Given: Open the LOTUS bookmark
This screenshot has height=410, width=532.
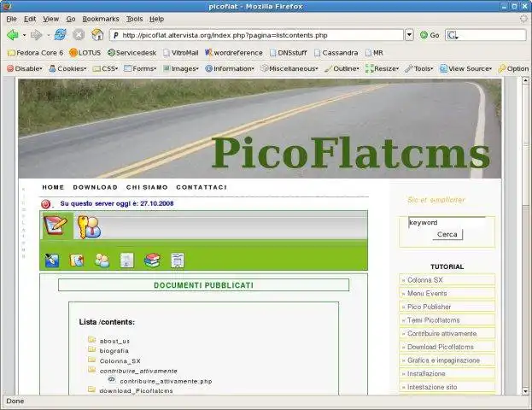Looking at the screenshot, I should tap(85, 53).
